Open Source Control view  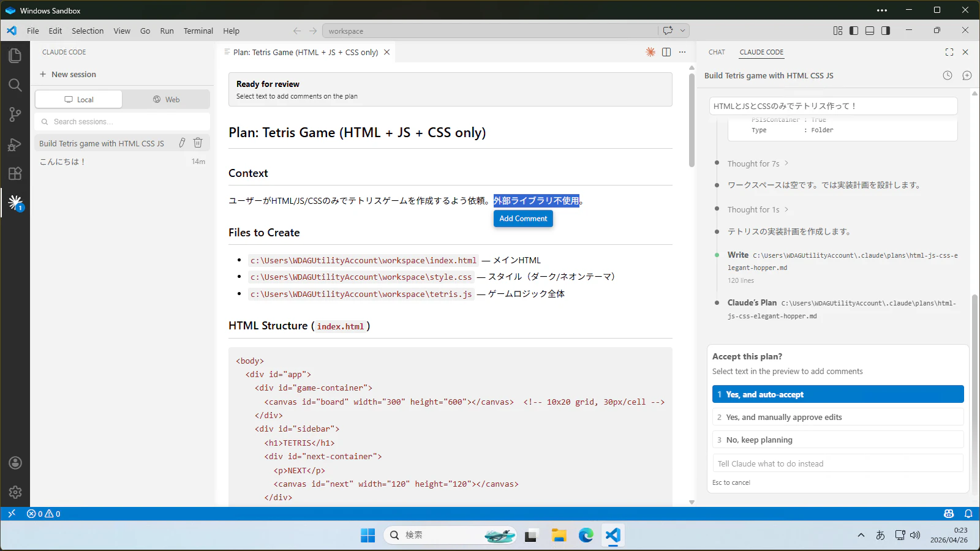pos(15,114)
